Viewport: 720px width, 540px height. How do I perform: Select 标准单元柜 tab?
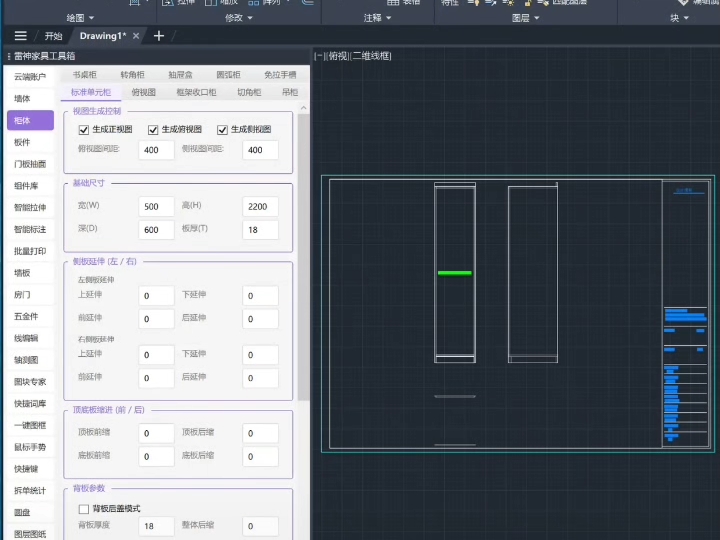(91, 92)
